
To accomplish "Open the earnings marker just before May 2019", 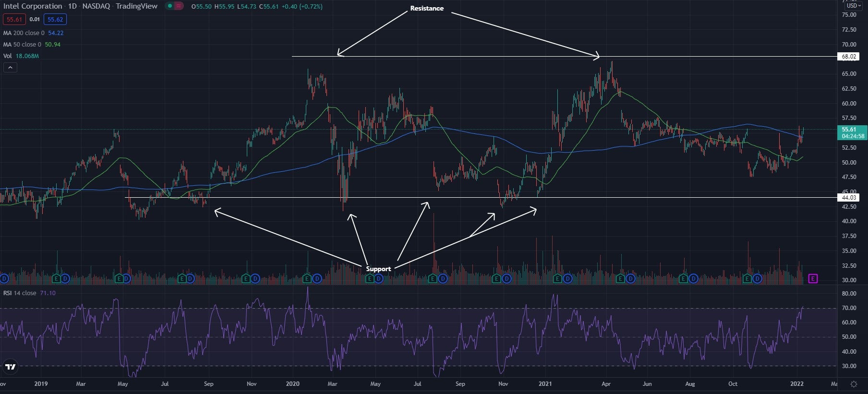I will 119,278.
